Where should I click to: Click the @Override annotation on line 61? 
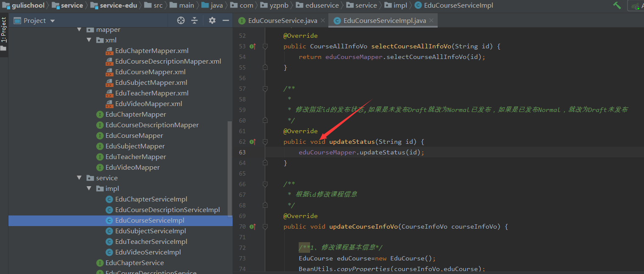click(x=300, y=131)
